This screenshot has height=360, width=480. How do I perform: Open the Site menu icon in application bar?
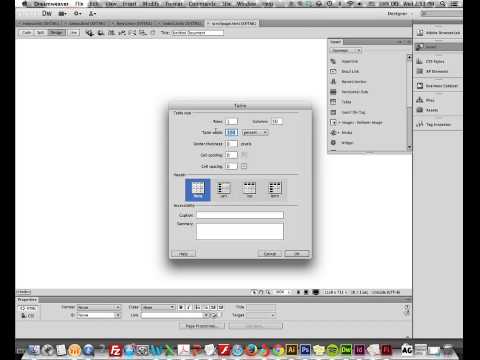92,14
